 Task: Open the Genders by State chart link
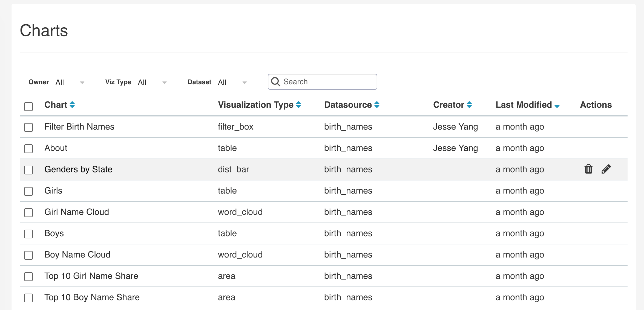[x=78, y=169]
